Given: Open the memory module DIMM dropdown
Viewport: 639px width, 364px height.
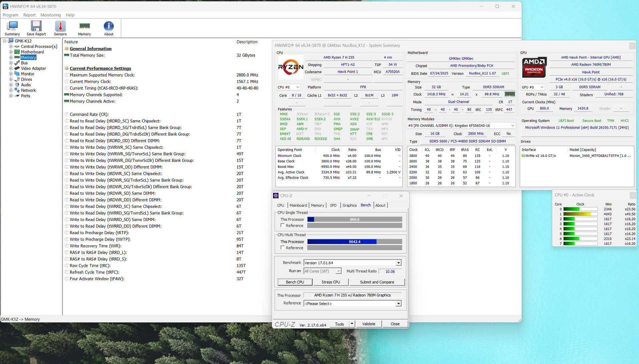Looking at the screenshot, I should 461,126.
